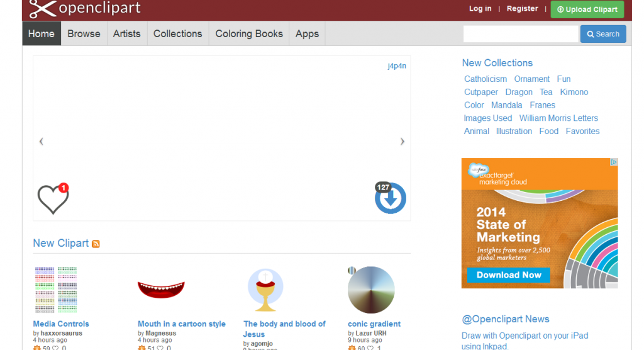Open the Draw with Openclipart on iPad news link
This screenshot has width=644, height=350.
tap(525, 341)
